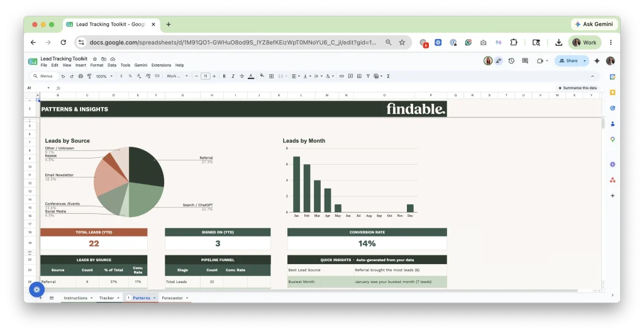The image size is (644, 334).
Task: Toggle italic formatting
Action: coord(233,76)
